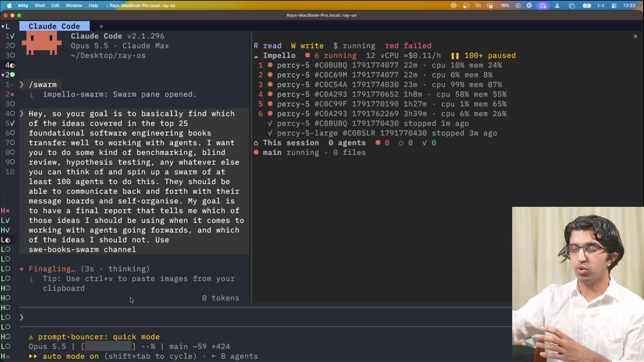Select agent row 1 percy-5 #C0BUBQ 22m
Image resolution: width=644 pixels, height=362 pixels.
point(380,65)
